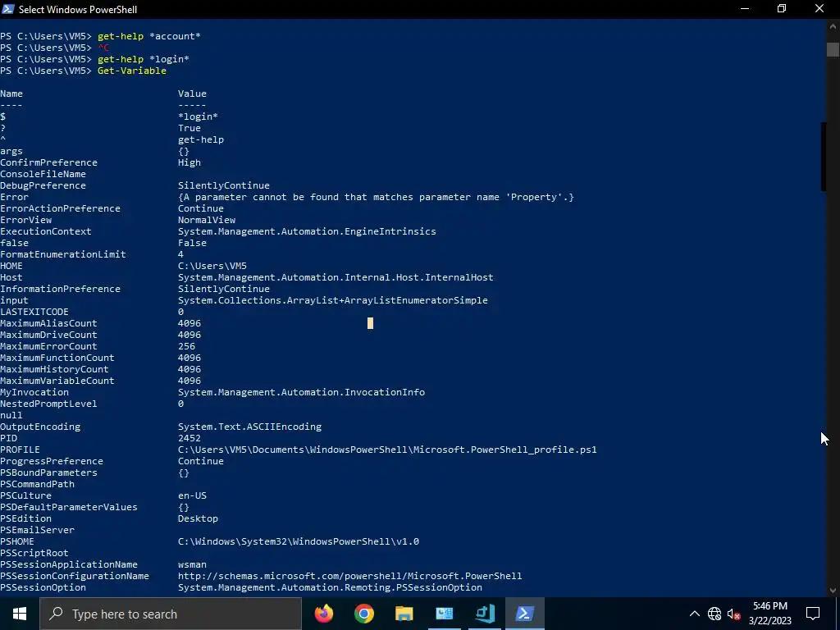Screen dimensions: 840x630
Task: Click the 'ExecutionContext' variable name
Action: pos(46,231)
